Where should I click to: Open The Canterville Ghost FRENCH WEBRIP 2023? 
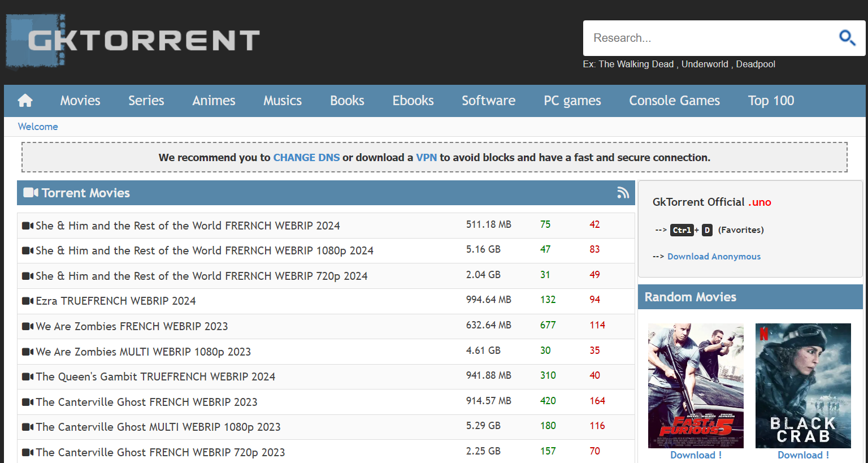pos(146,402)
